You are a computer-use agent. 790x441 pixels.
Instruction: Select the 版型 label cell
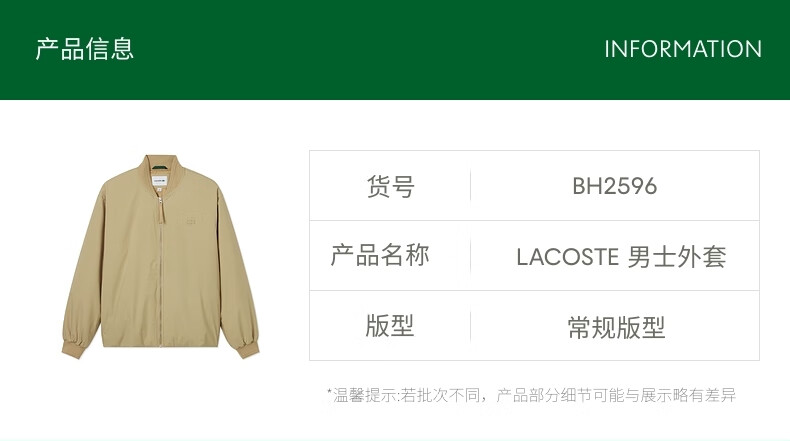pyautogui.click(x=390, y=326)
